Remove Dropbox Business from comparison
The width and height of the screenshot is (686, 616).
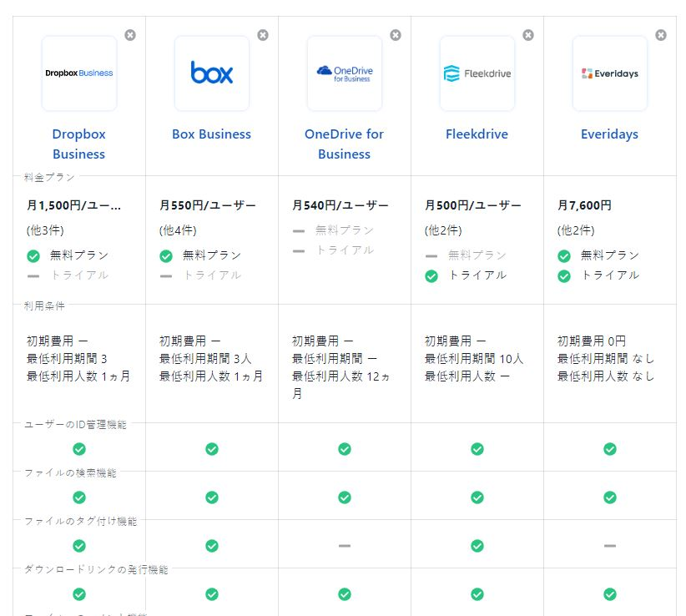130,35
